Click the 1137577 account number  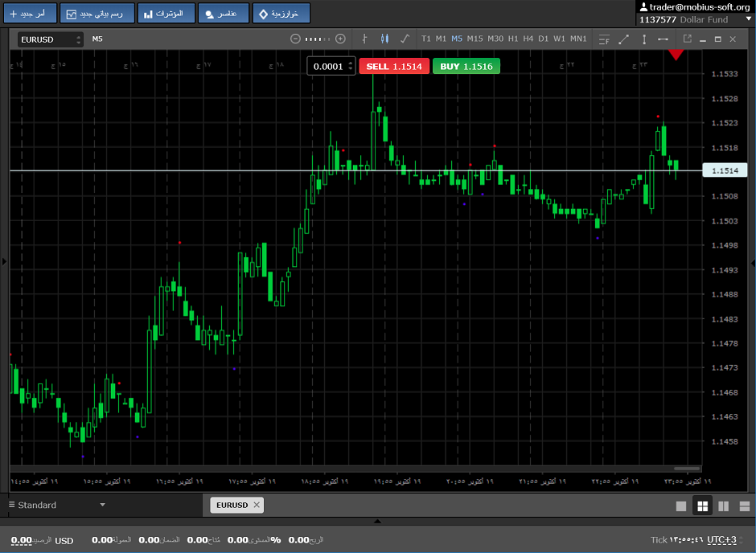coord(658,20)
